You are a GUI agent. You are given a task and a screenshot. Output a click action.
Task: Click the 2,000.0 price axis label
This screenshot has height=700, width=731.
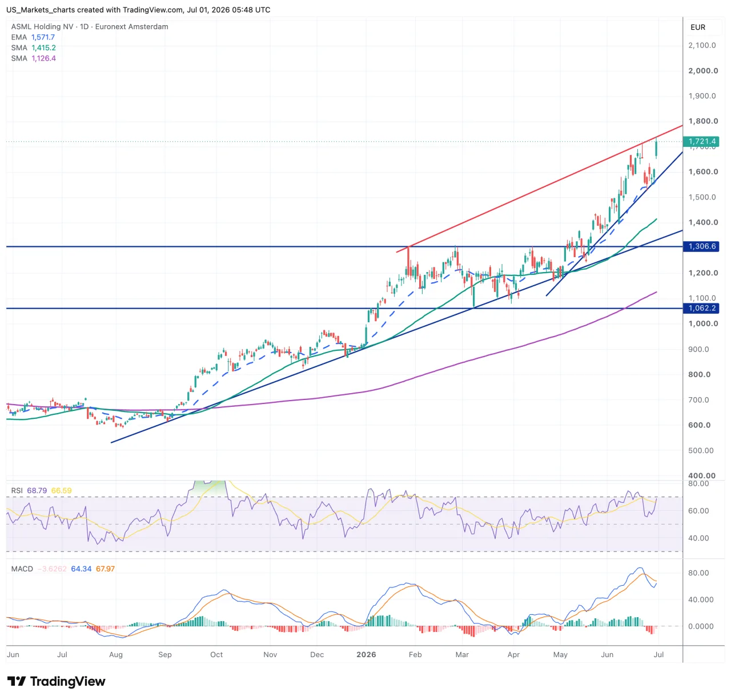(703, 71)
